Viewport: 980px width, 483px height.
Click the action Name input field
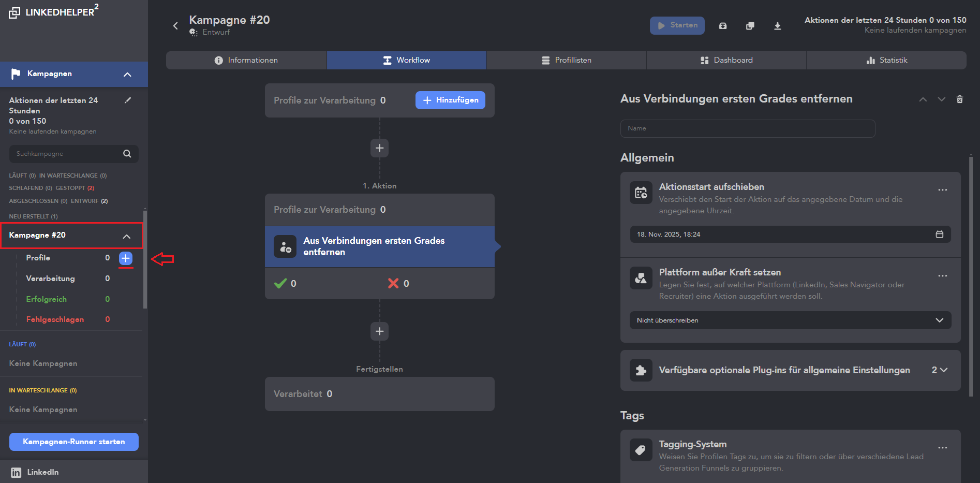click(x=747, y=128)
